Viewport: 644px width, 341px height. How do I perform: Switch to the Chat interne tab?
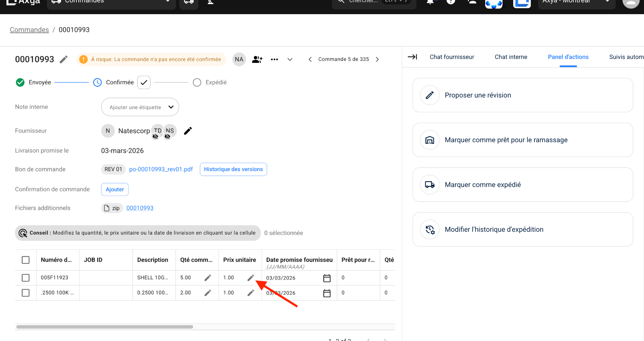[x=511, y=57]
